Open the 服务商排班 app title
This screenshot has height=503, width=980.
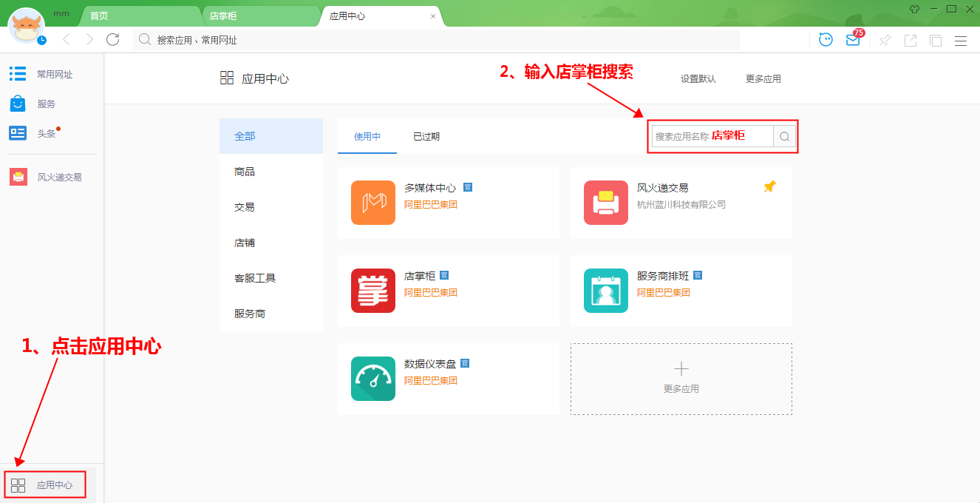click(x=663, y=276)
